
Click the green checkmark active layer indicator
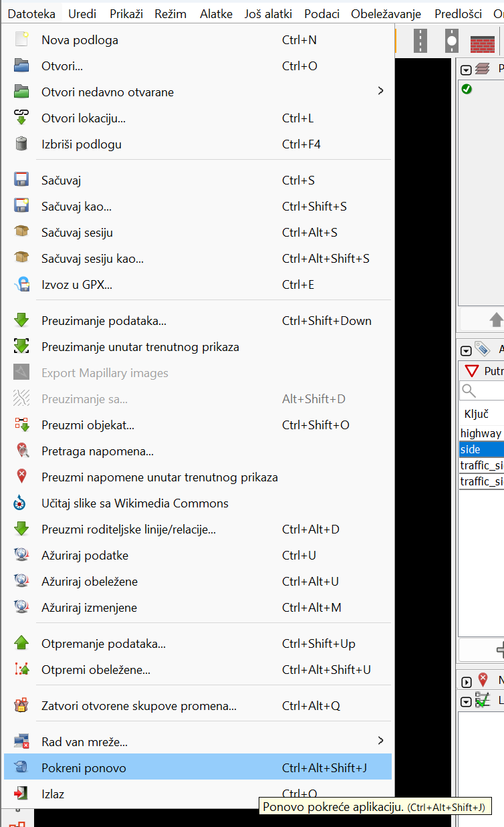tap(467, 89)
